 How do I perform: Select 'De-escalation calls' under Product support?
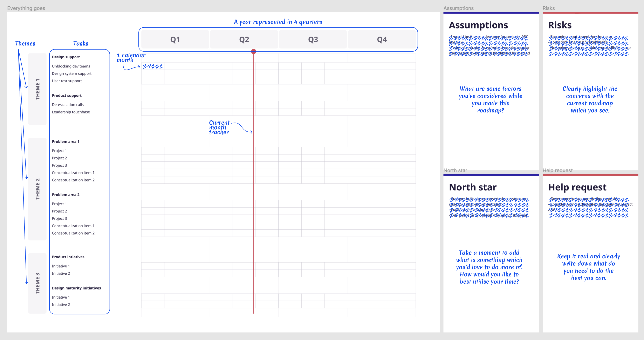pyautogui.click(x=68, y=105)
